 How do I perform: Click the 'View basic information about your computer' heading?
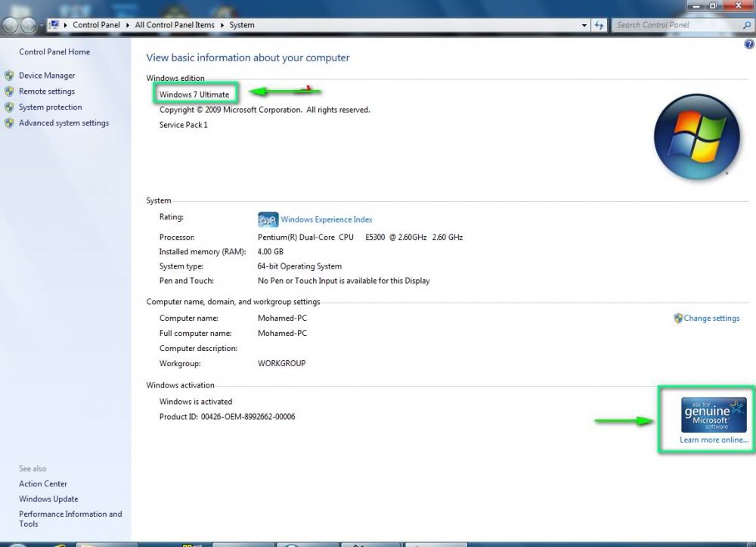click(x=248, y=58)
